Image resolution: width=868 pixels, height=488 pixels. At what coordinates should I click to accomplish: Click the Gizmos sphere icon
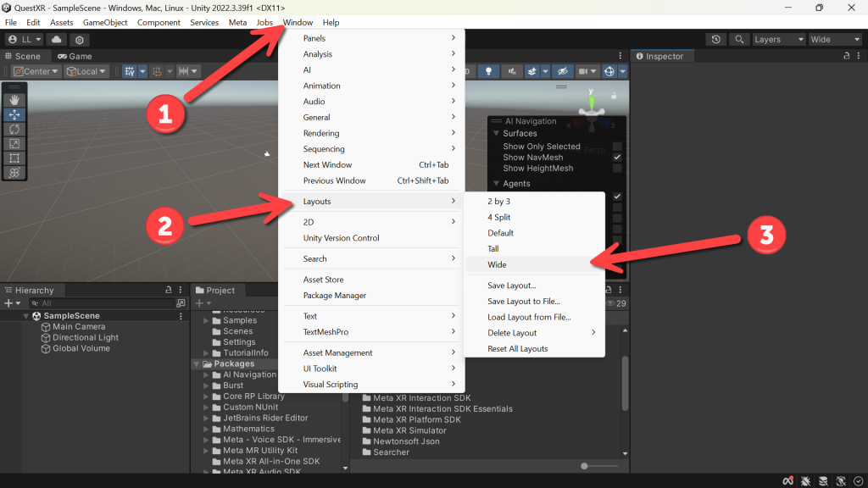tap(609, 71)
